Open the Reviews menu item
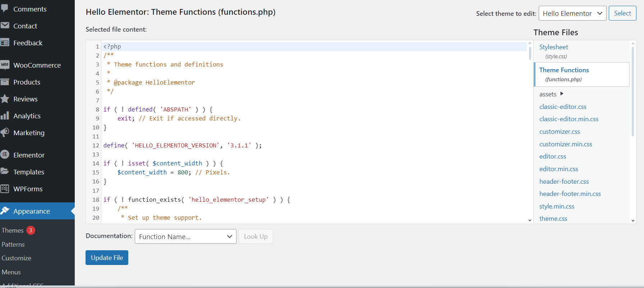 25,99
